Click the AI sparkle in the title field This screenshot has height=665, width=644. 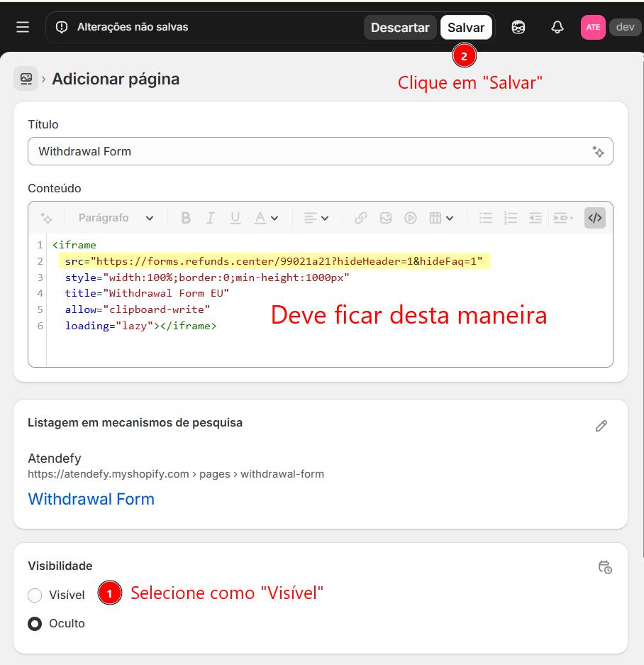pyautogui.click(x=598, y=151)
